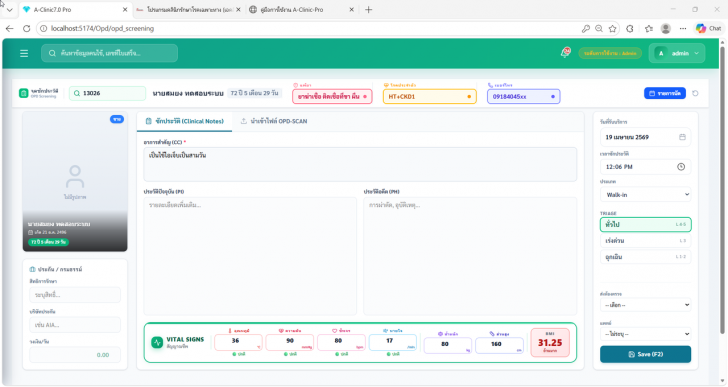
Task: Click the clock icon in the 12:06 PM field
Action: click(681, 167)
